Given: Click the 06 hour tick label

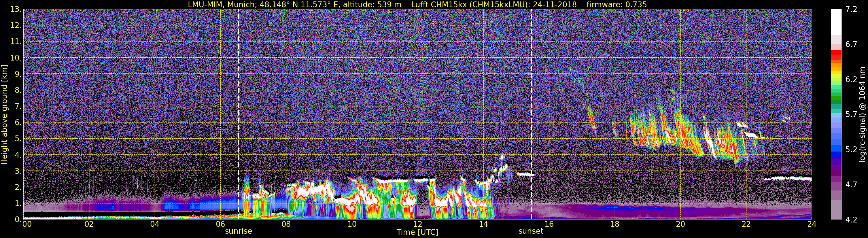Looking at the screenshot, I should pos(220,224).
